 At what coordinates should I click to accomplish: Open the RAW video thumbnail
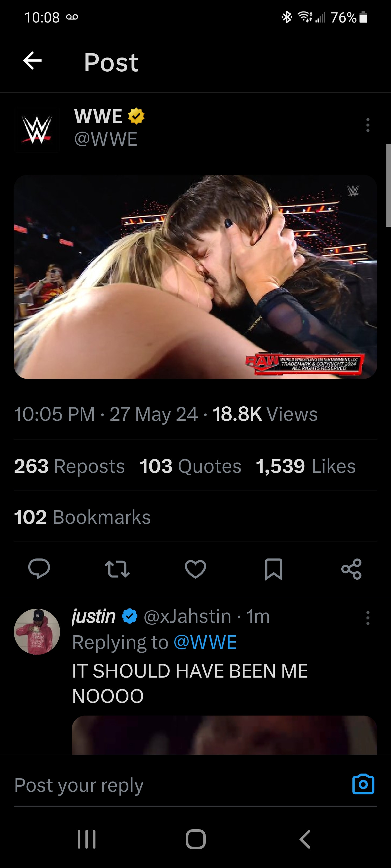[195, 277]
